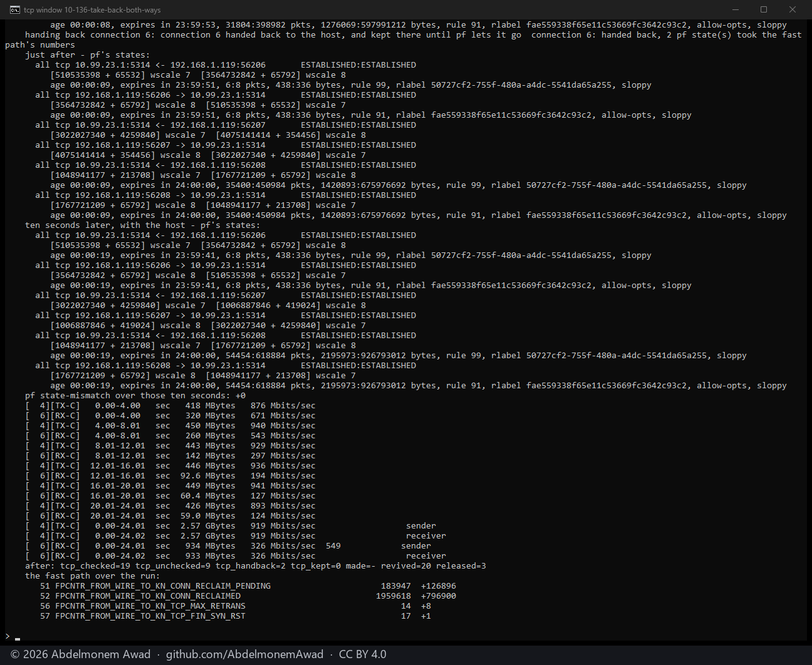Click the 'handing back connection 6' line
812x665 pixels.
[403, 40]
